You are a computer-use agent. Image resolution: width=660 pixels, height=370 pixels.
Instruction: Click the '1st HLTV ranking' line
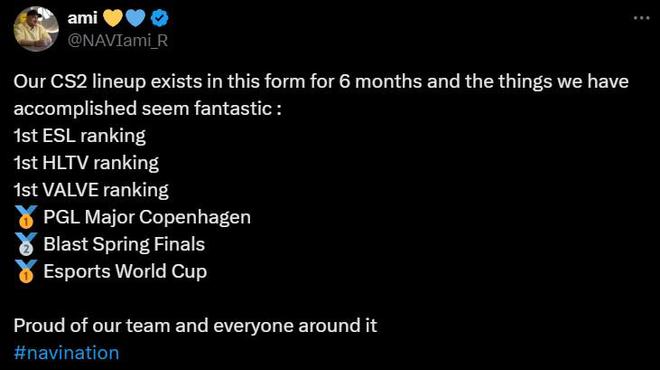[86, 163]
